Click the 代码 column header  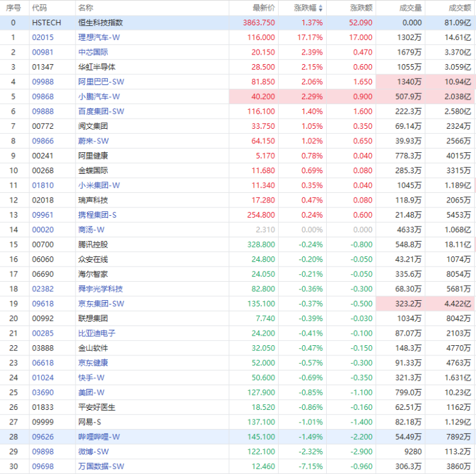pos(39,8)
